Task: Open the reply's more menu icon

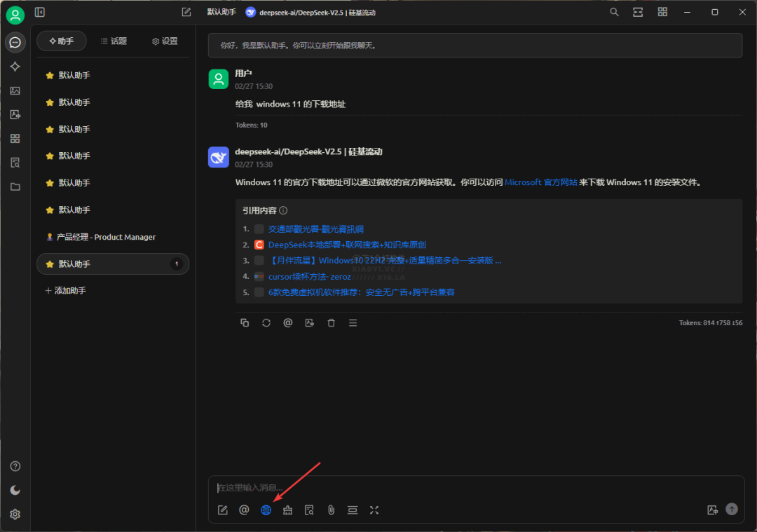Action: click(x=353, y=323)
